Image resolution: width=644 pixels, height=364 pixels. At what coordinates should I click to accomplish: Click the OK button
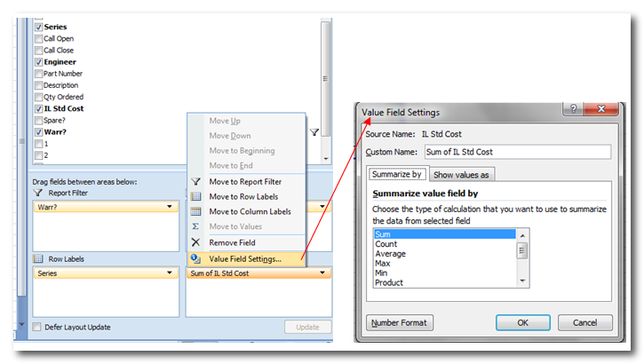coord(522,322)
